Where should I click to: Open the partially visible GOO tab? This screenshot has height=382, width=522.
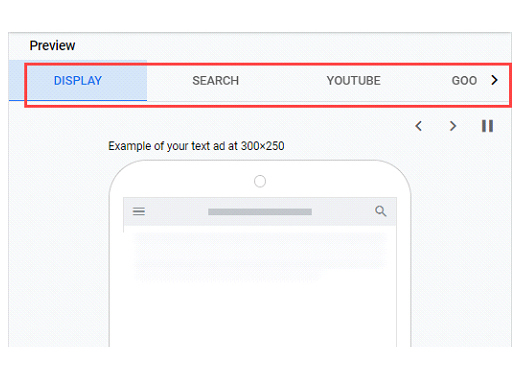[x=464, y=81]
